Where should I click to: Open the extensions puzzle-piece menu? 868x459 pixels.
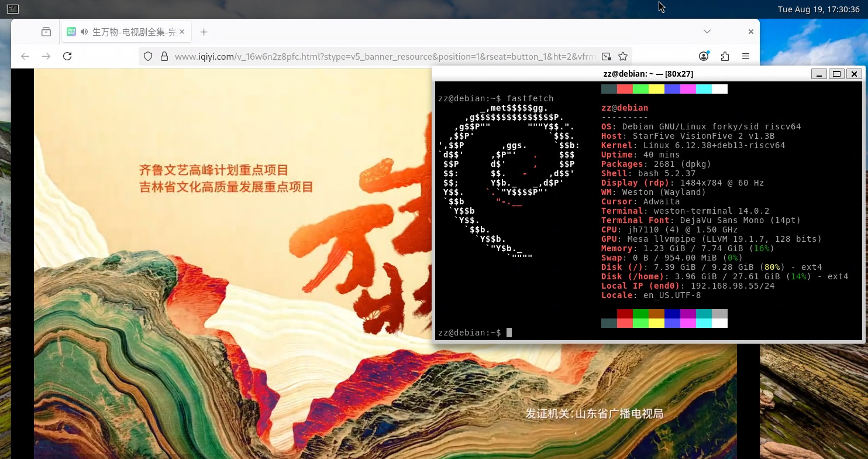click(725, 56)
